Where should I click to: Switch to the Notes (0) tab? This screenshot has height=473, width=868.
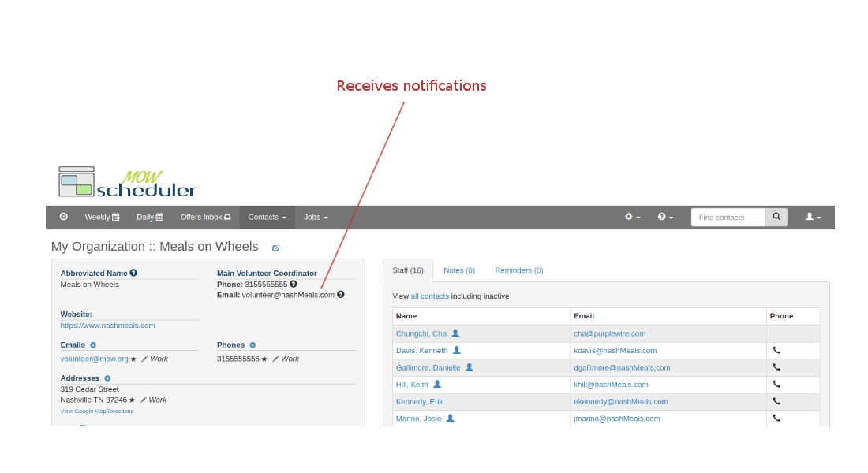[459, 270]
